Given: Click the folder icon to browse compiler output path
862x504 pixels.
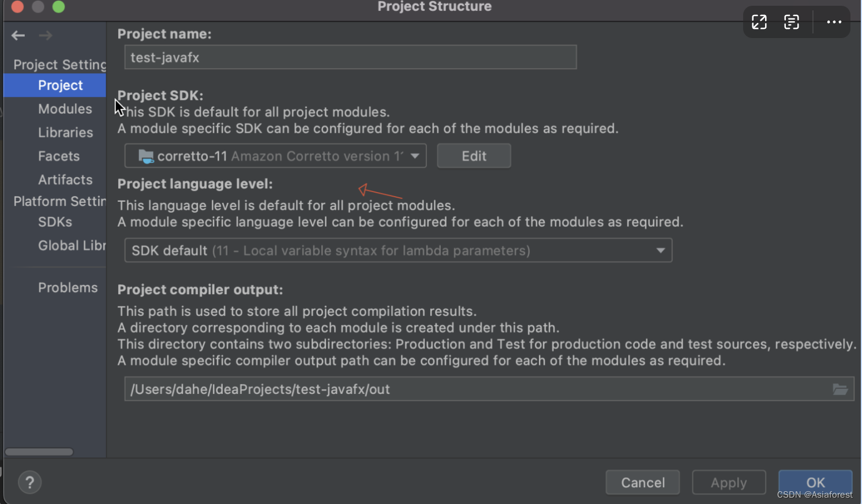Looking at the screenshot, I should [841, 389].
